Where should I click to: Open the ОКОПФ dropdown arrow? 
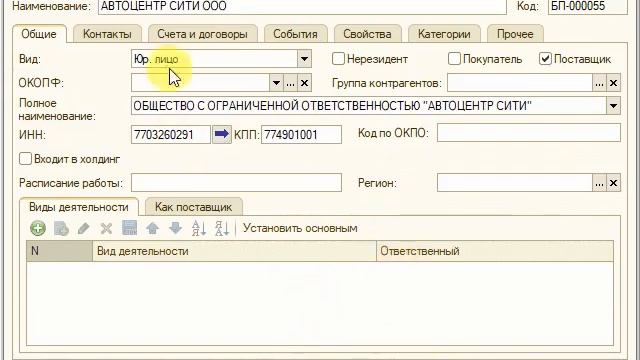(x=276, y=83)
